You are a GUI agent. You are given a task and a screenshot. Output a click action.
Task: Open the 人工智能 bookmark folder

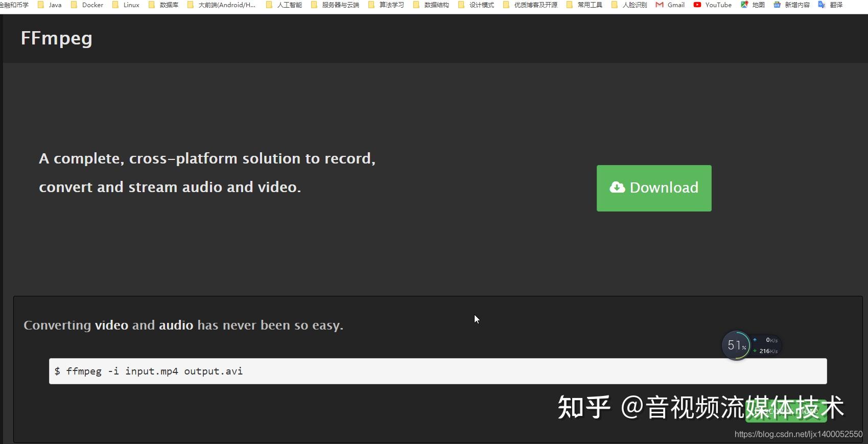click(284, 5)
